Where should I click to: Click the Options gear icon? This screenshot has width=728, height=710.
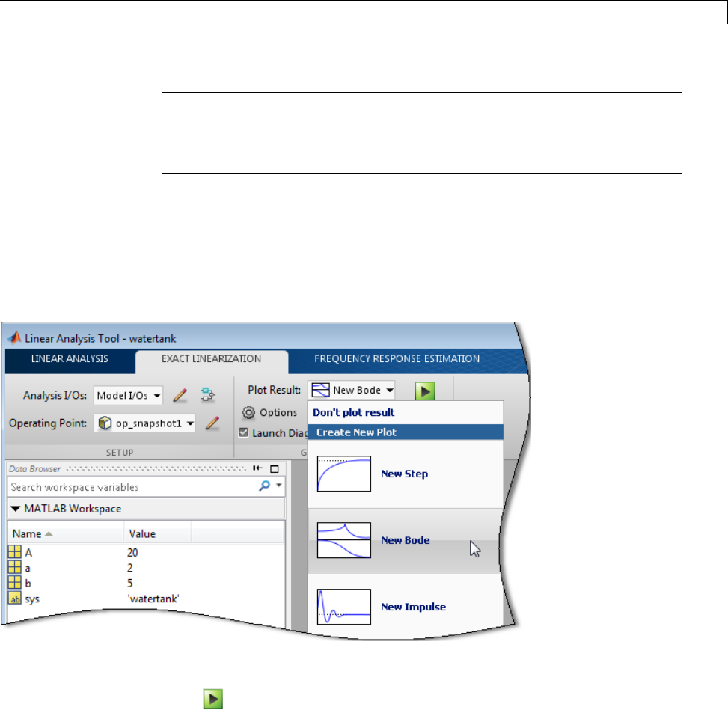(x=249, y=412)
